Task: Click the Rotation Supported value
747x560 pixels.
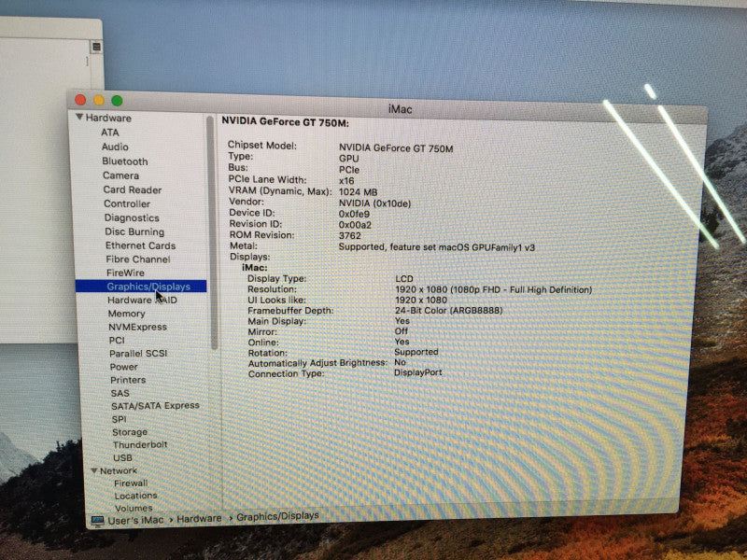Action: (x=416, y=352)
